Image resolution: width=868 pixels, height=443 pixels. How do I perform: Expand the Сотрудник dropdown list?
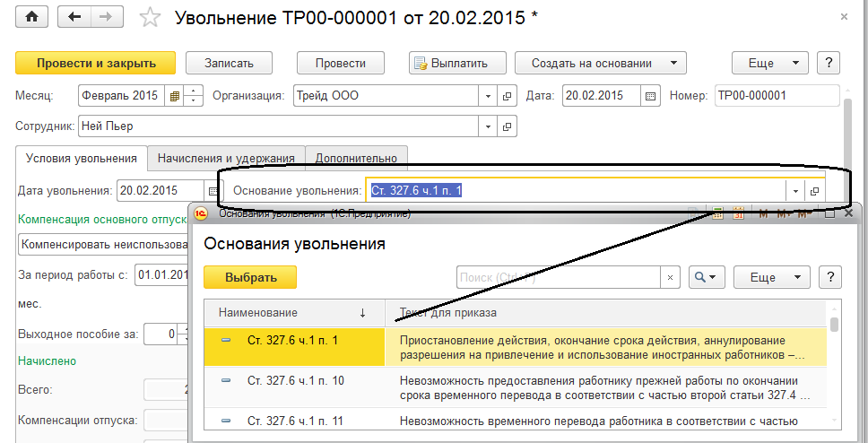pos(488,126)
